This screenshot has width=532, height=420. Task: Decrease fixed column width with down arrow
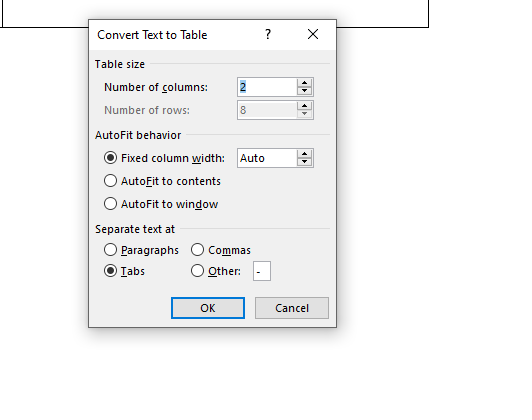(x=304, y=162)
